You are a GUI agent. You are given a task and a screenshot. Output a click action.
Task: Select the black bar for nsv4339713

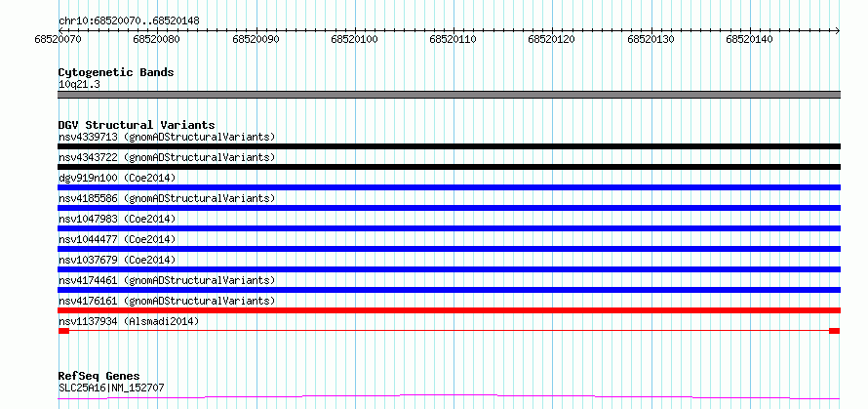click(449, 146)
